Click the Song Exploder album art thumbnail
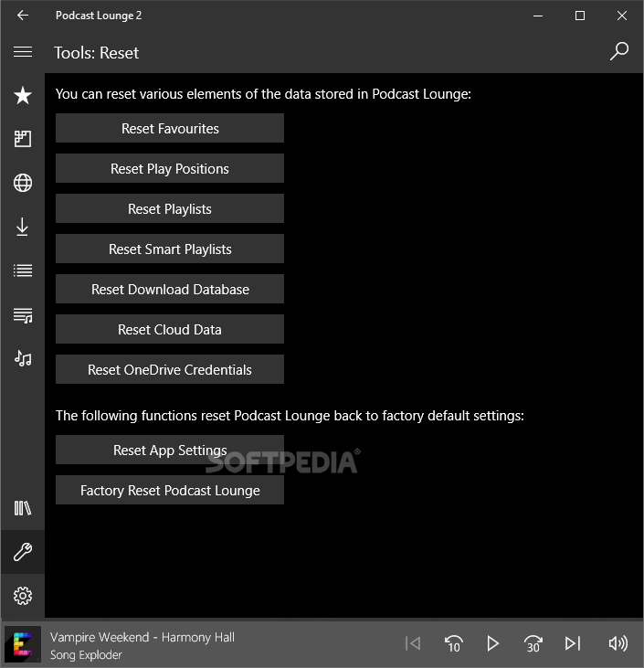The width and height of the screenshot is (644, 668). (x=23, y=644)
